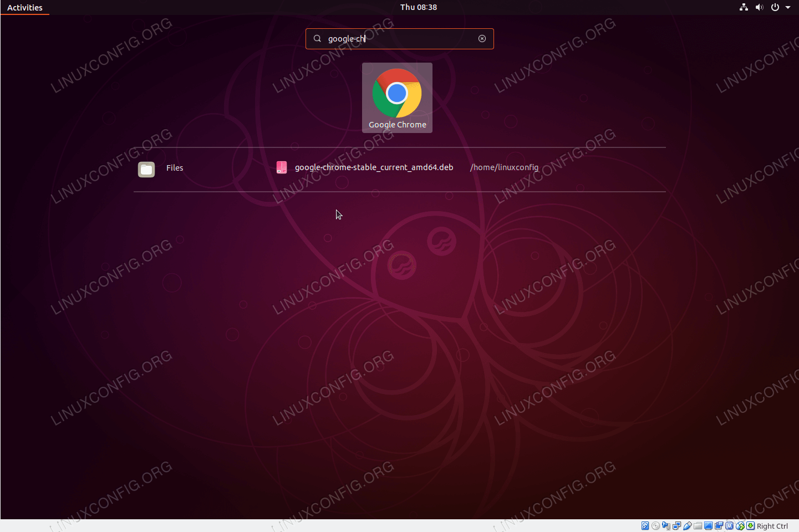
Task: Click the VirtualBox recording screens icon
Action: (719, 526)
